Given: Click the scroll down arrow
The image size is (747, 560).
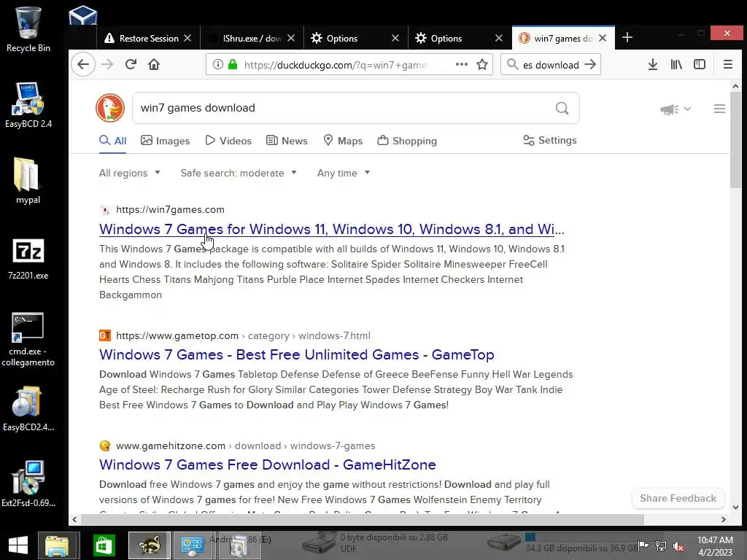Looking at the screenshot, I should [x=735, y=507].
